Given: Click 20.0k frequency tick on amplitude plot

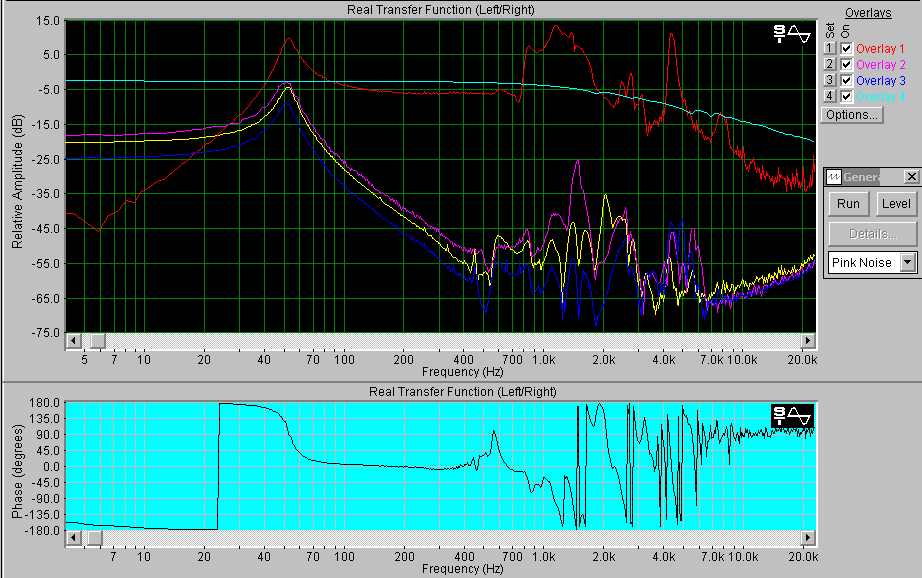Looking at the screenshot, I should click(802, 359).
